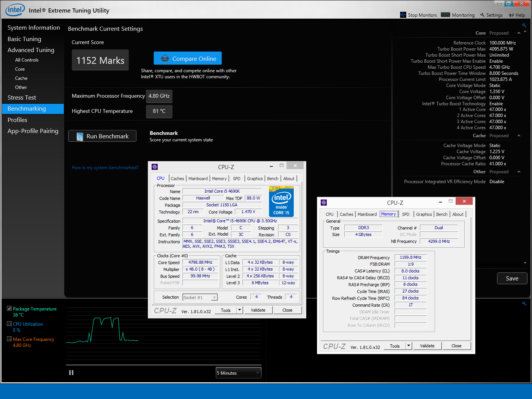The width and height of the screenshot is (532, 399).
Task: Click Validate in the CPU-Z Memory window
Action: point(427,346)
